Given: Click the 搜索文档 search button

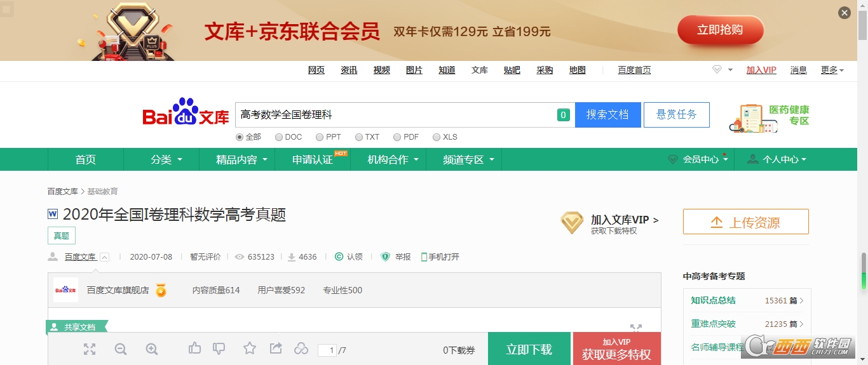Looking at the screenshot, I should (608, 115).
